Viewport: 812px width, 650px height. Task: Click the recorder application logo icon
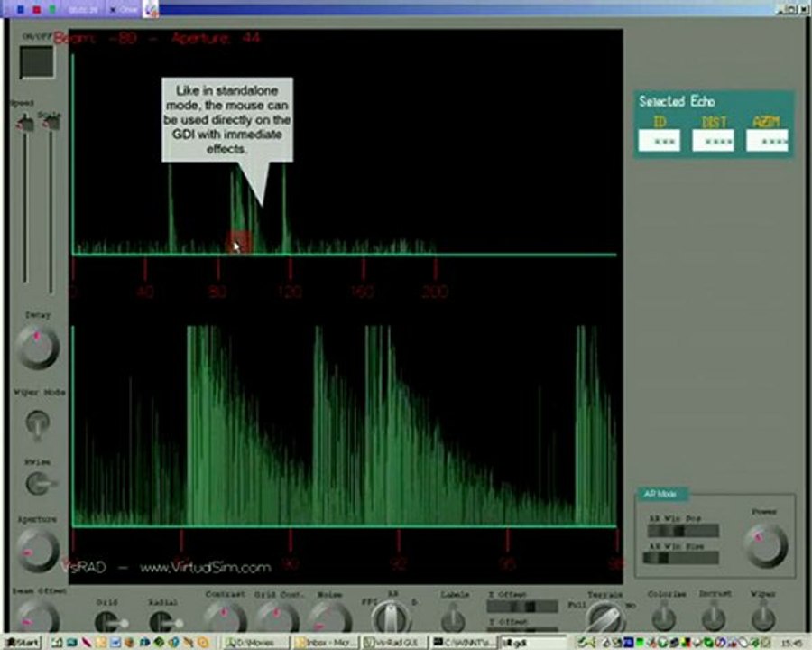coord(151,9)
